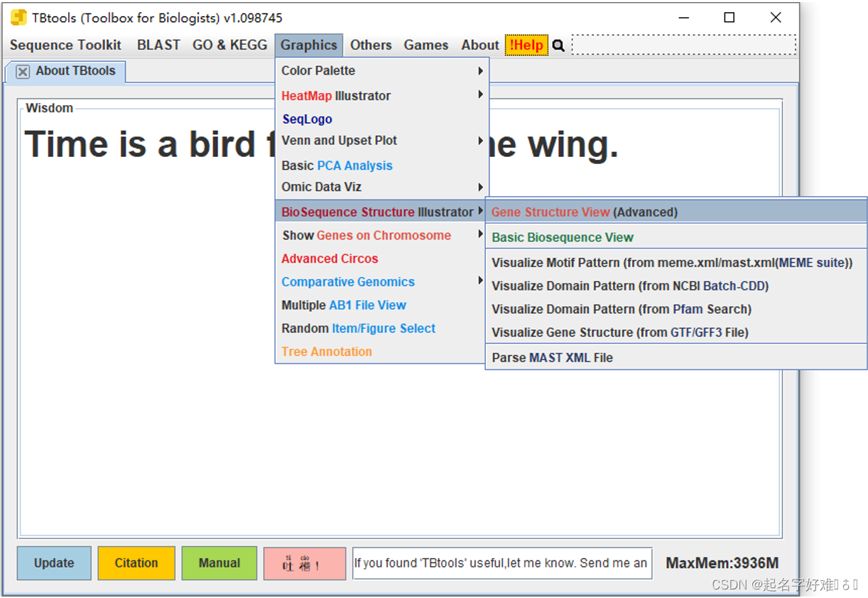Image resolution: width=868 pixels, height=598 pixels.
Task: Open the BLAST menu
Action: (158, 45)
